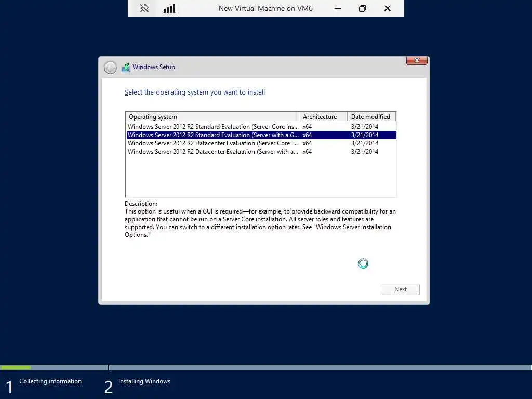This screenshot has width=532, height=399.
Task: Click the 'New Virtual Machine on VM6' title
Action: 265,8
